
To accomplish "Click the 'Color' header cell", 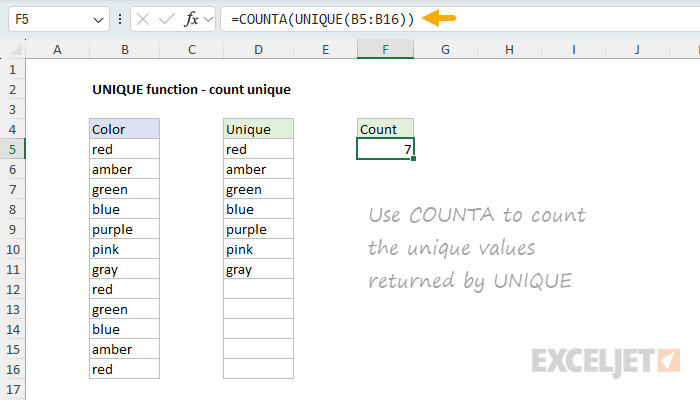I will tap(125, 129).
